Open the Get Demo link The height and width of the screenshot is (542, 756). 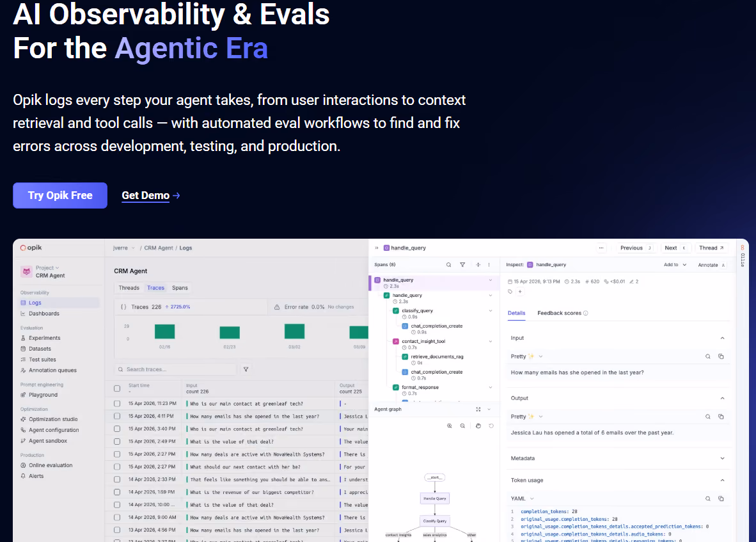pyautogui.click(x=151, y=195)
